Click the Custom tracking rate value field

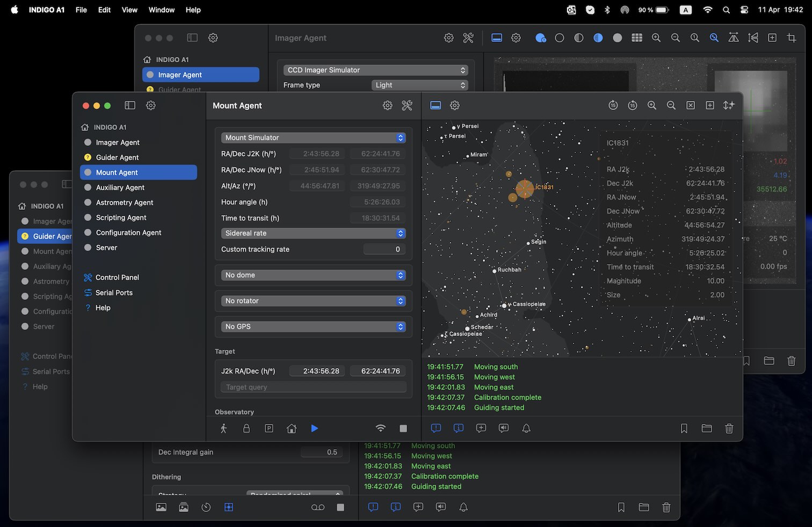pyautogui.click(x=385, y=249)
